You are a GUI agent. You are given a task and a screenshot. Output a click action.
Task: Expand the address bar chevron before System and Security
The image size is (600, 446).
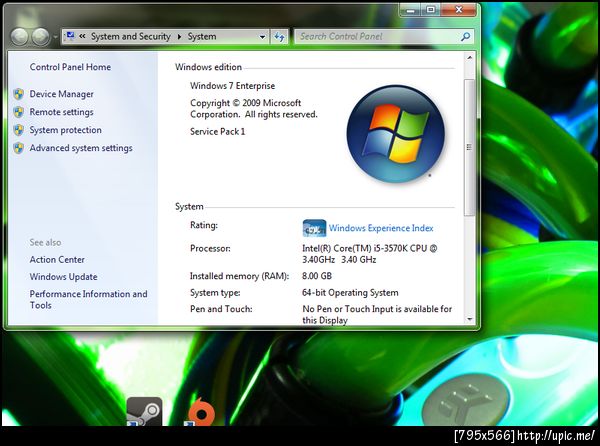82,36
